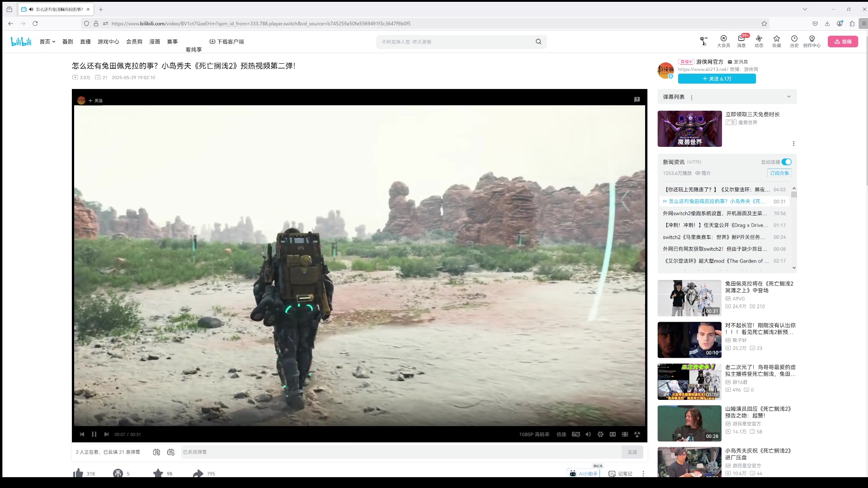Click 下载客户端 download client link
868x488 pixels.
coord(226,42)
